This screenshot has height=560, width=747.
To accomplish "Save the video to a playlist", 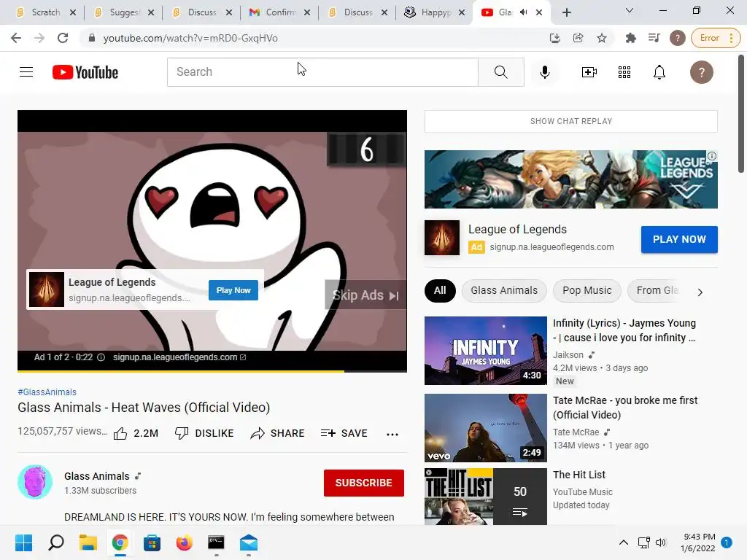I will click(344, 433).
